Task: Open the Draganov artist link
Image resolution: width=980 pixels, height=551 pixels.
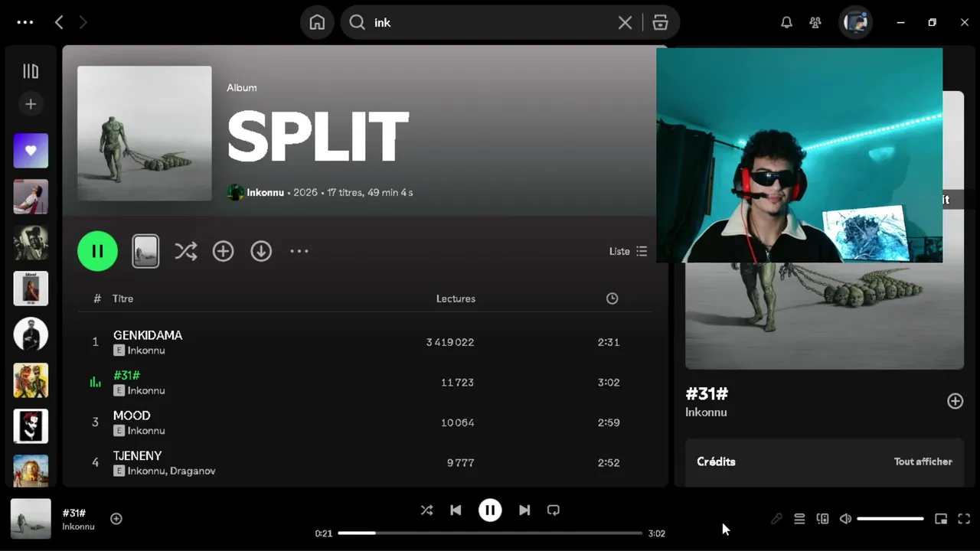Action: [x=193, y=471]
